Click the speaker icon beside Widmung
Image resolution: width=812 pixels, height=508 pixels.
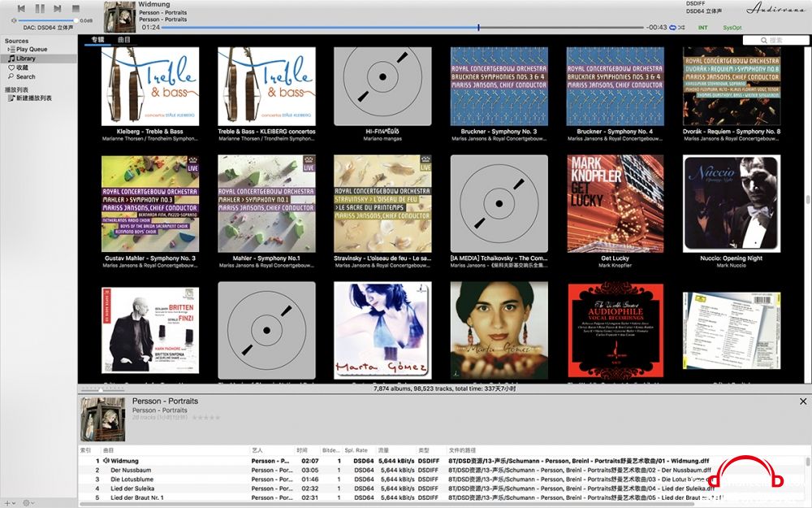(x=106, y=461)
